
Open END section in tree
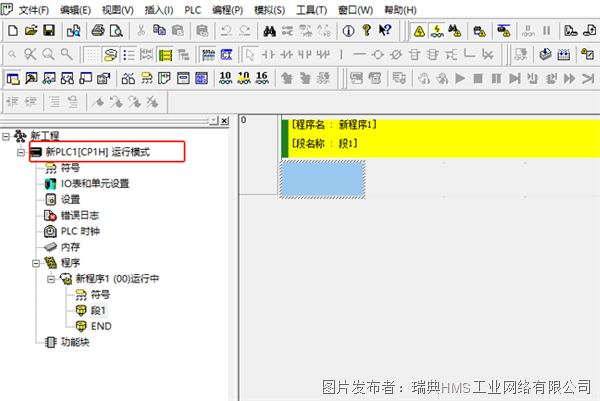coord(101,326)
